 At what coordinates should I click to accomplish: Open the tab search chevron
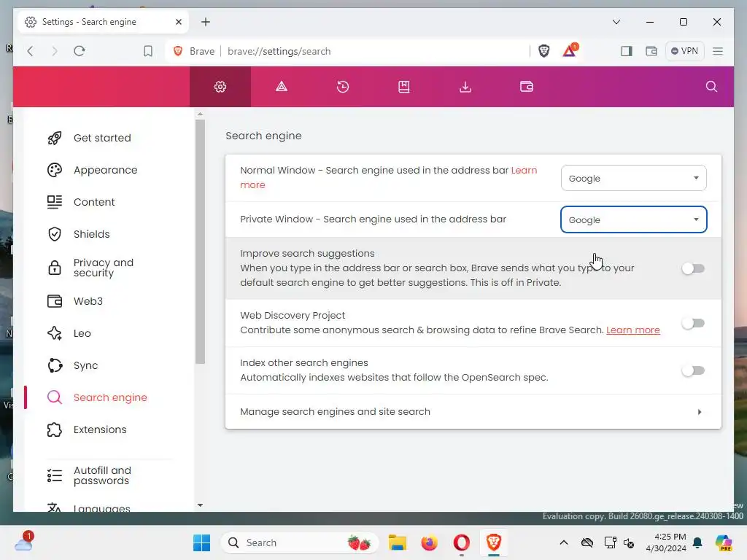tap(616, 22)
